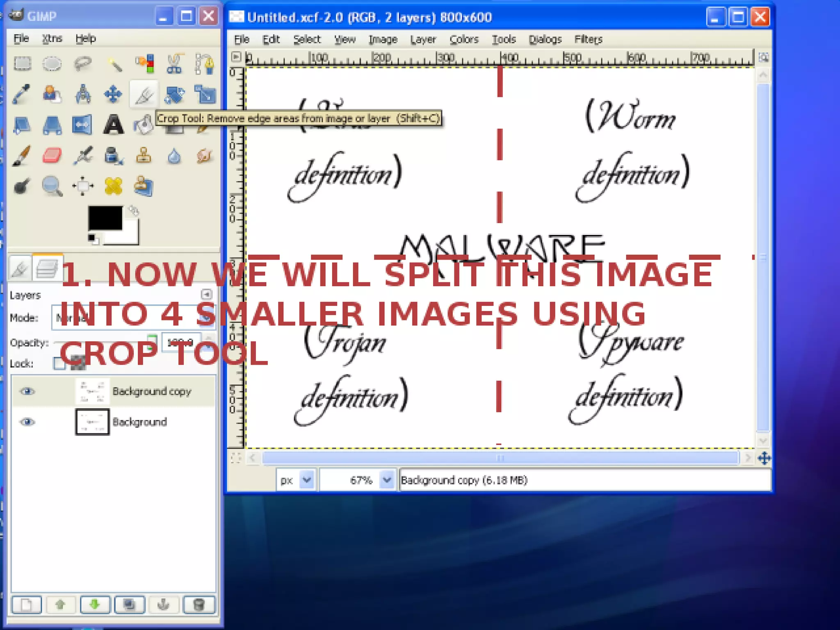
Task: Click the delete layer trash button
Action: tap(199, 605)
